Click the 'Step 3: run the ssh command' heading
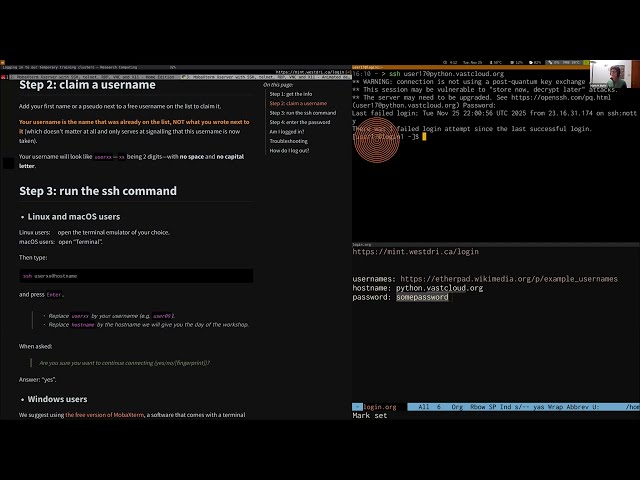The width and height of the screenshot is (640, 480). click(98, 191)
